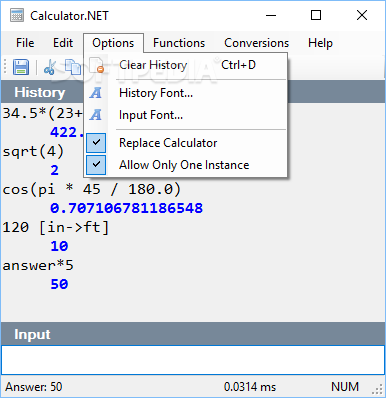Click the font icon beside History Font
386x398 pixels.
point(96,93)
